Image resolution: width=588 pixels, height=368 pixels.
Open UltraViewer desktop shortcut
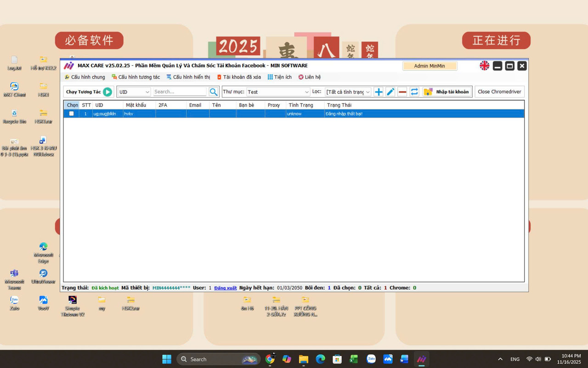point(43,277)
